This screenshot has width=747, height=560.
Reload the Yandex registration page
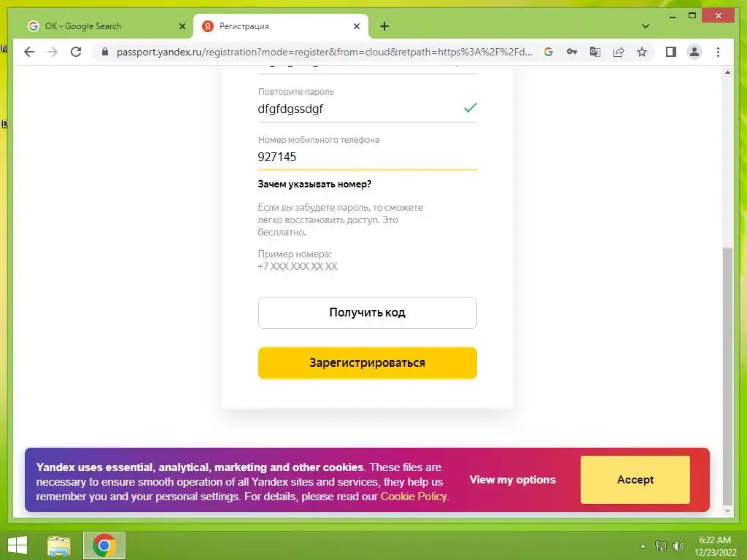[76, 52]
